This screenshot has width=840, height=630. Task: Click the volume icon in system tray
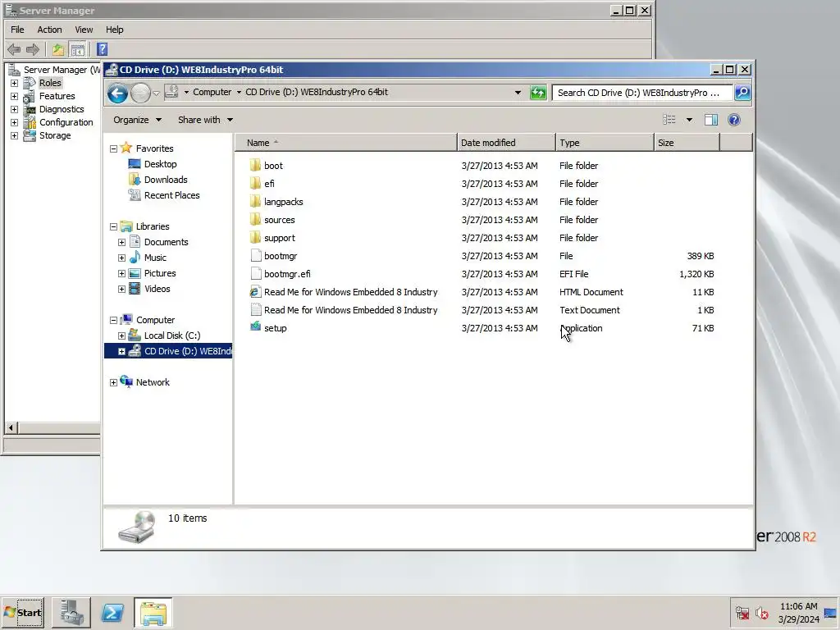pos(762,612)
